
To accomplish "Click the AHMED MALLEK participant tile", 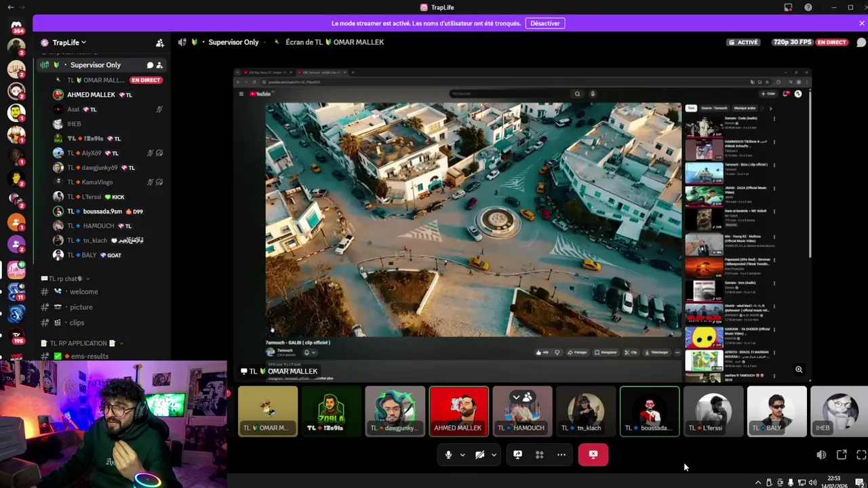I will coord(458,411).
